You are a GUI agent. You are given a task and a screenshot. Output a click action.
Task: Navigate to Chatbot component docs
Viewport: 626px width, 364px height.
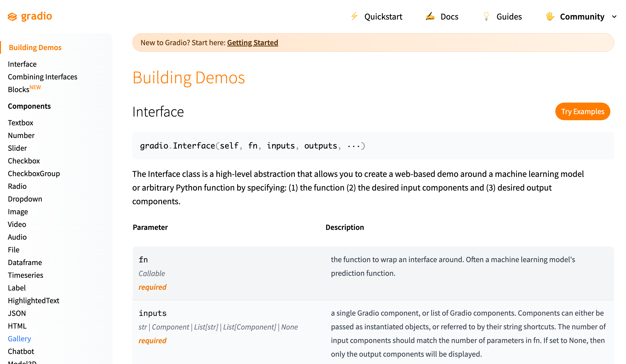pos(21,351)
